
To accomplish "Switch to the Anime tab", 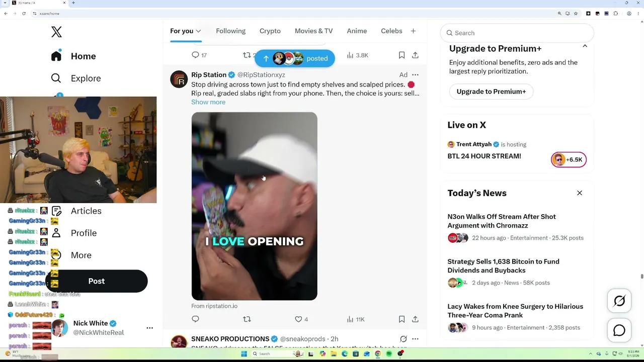I will click(x=357, y=31).
